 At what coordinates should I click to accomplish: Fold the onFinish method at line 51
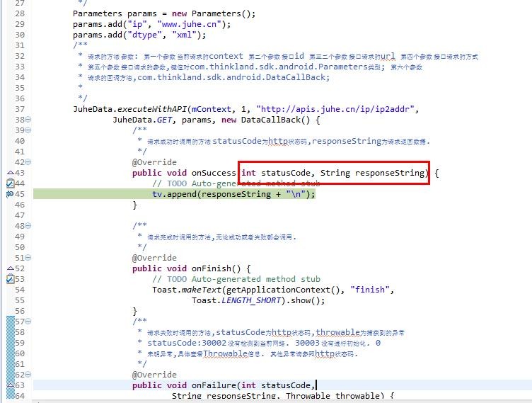[28, 258]
